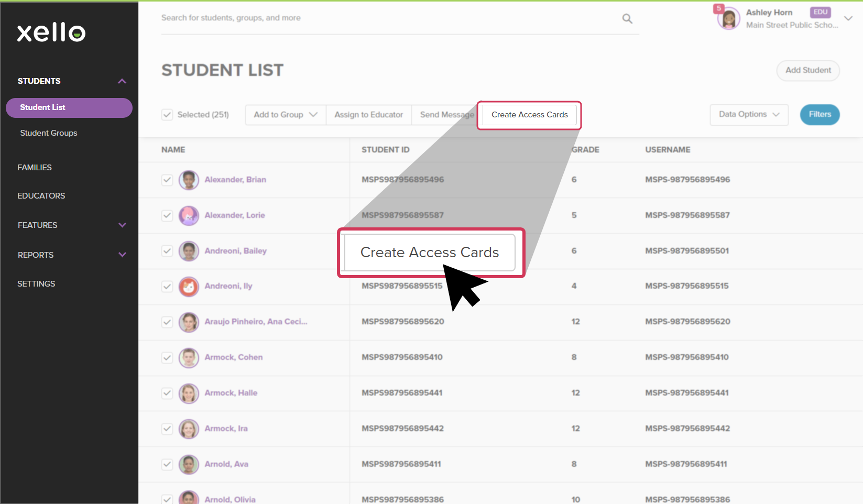The width and height of the screenshot is (863, 504).
Task: Click the notification badge showing 5
Action: click(x=719, y=8)
